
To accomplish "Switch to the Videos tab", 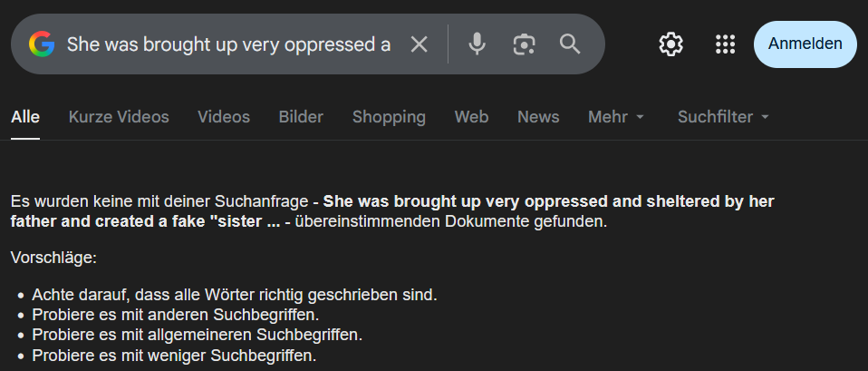I will click(x=224, y=117).
